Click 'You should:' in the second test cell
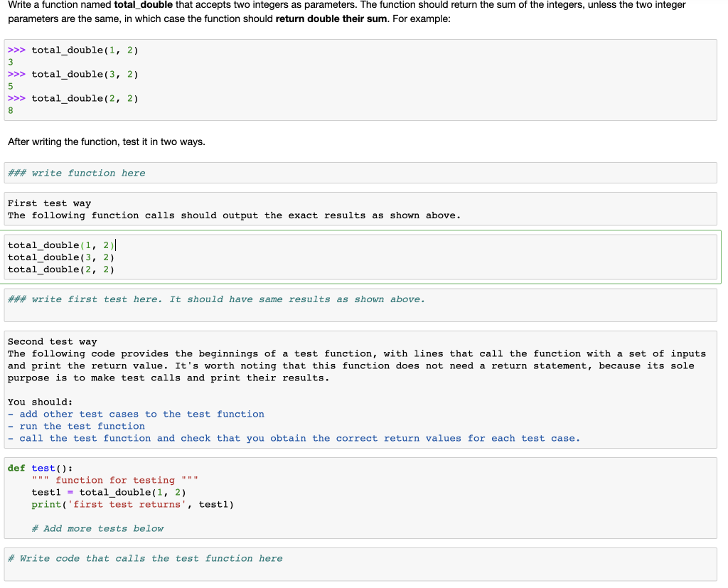Screen dimensions: 728x588 pyautogui.click(x=40, y=402)
